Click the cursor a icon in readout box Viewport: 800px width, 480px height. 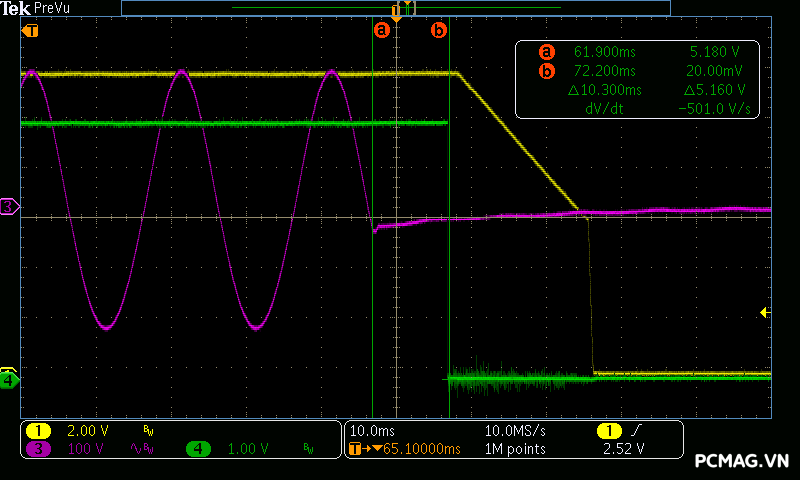pyautogui.click(x=546, y=51)
